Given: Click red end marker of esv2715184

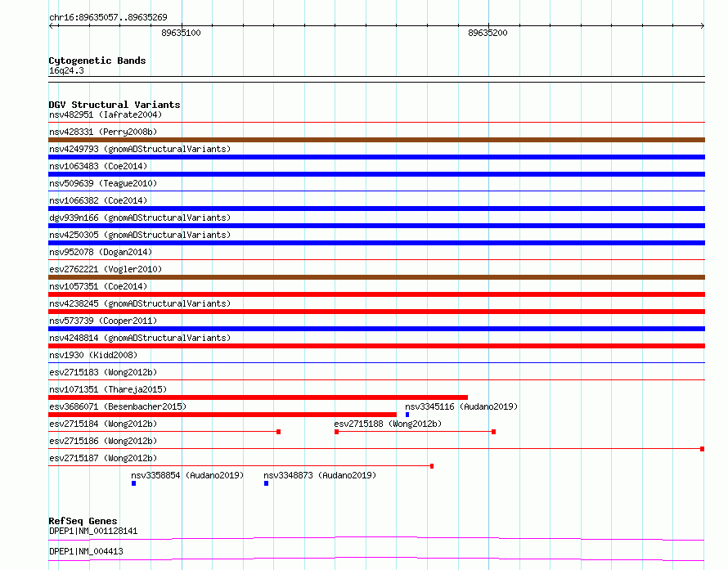Looking at the screenshot, I should pyautogui.click(x=279, y=432).
